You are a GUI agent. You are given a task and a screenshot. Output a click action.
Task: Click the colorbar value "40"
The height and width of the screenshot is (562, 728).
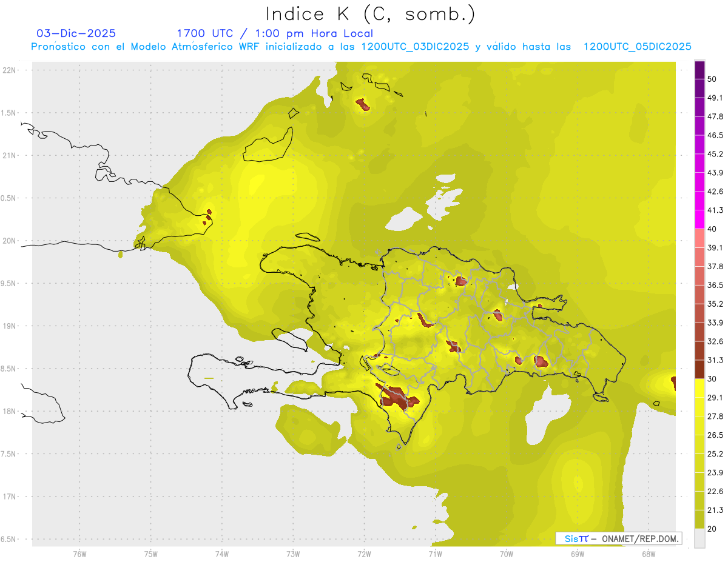[x=711, y=229]
